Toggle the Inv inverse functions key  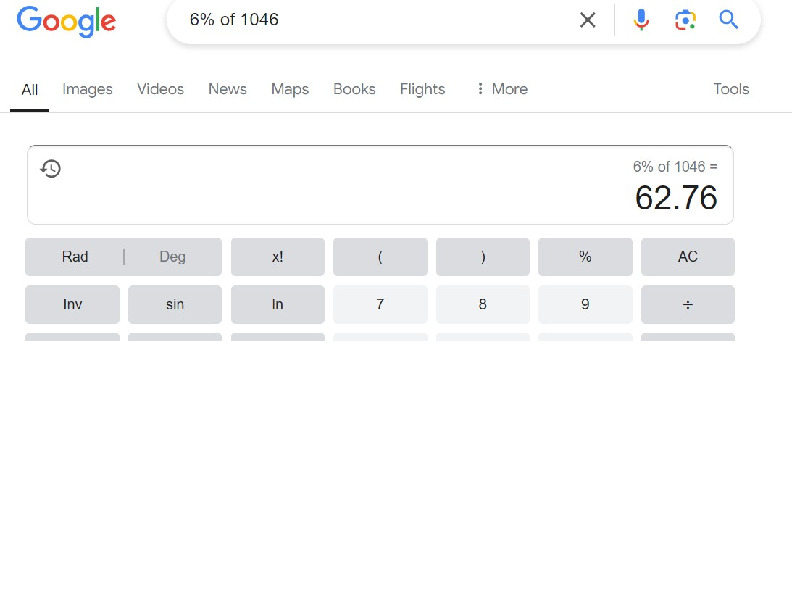click(72, 304)
